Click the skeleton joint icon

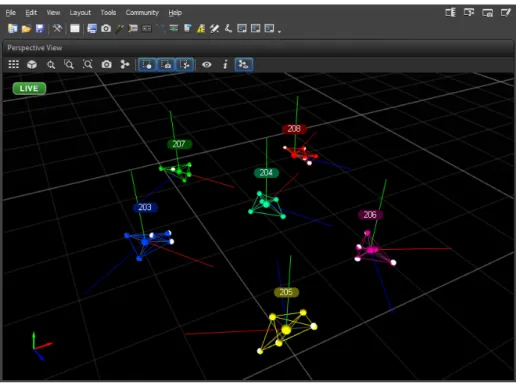click(228, 29)
